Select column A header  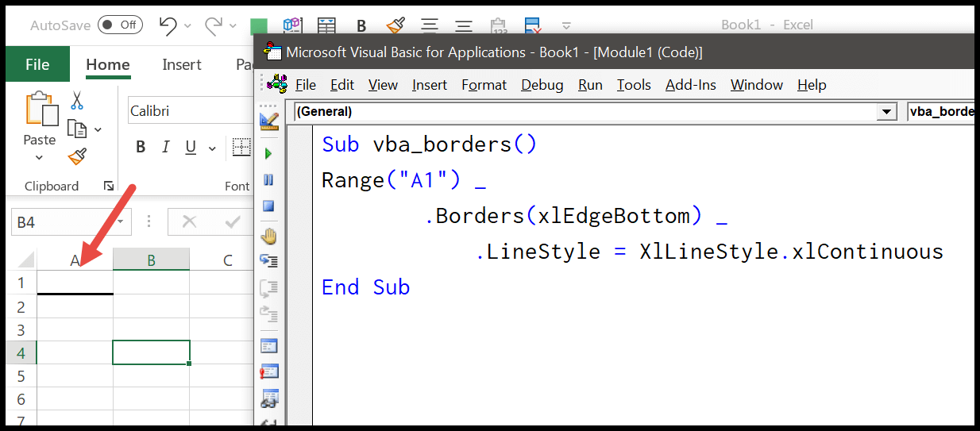tap(75, 260)
